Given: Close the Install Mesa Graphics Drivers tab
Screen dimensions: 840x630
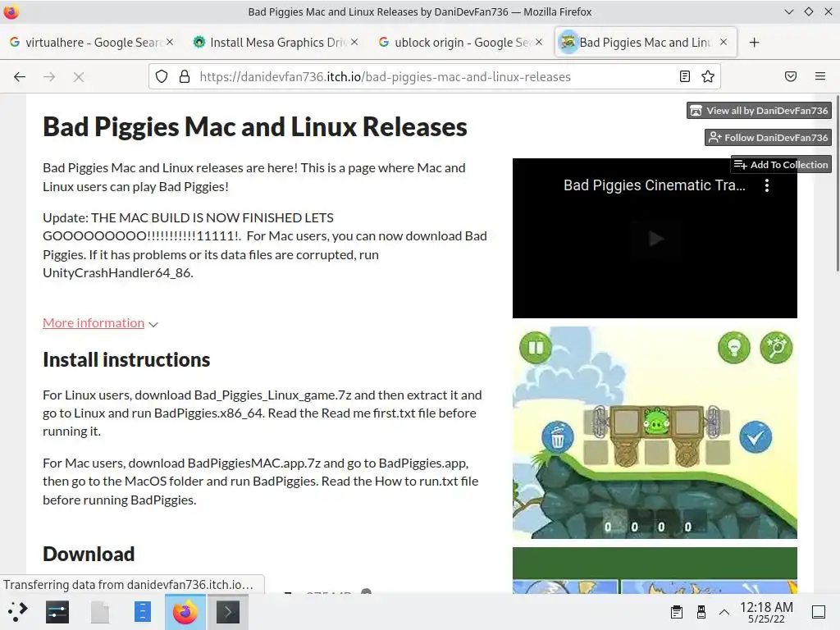Looking at the screenshot, I should point(354,42).
